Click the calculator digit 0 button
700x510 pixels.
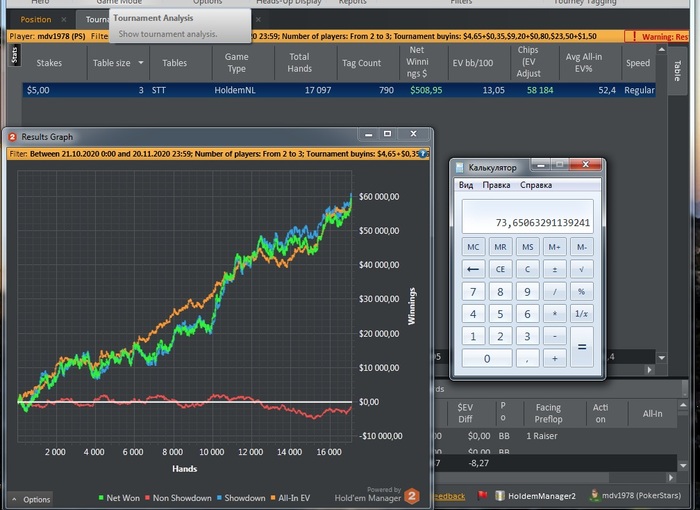[x=487, y=358]
